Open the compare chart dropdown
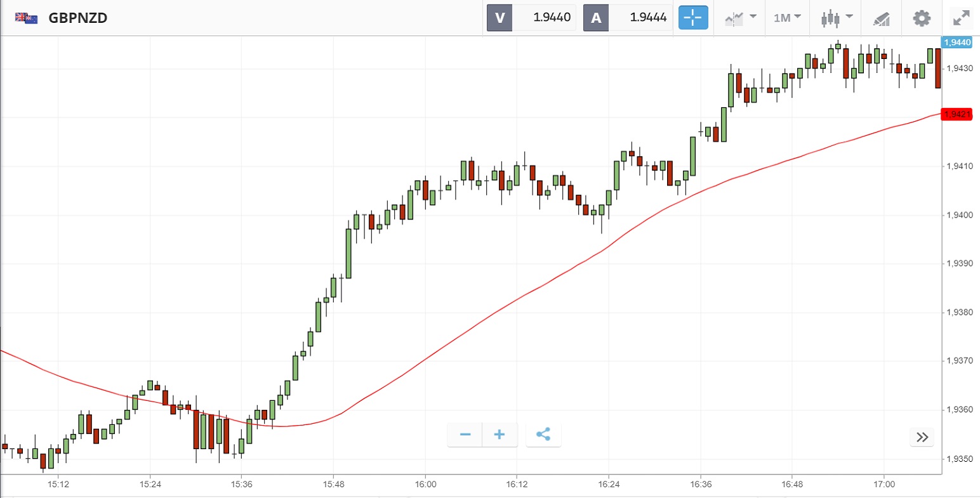This screenshot has height=498, width=980. coord(740,18)
